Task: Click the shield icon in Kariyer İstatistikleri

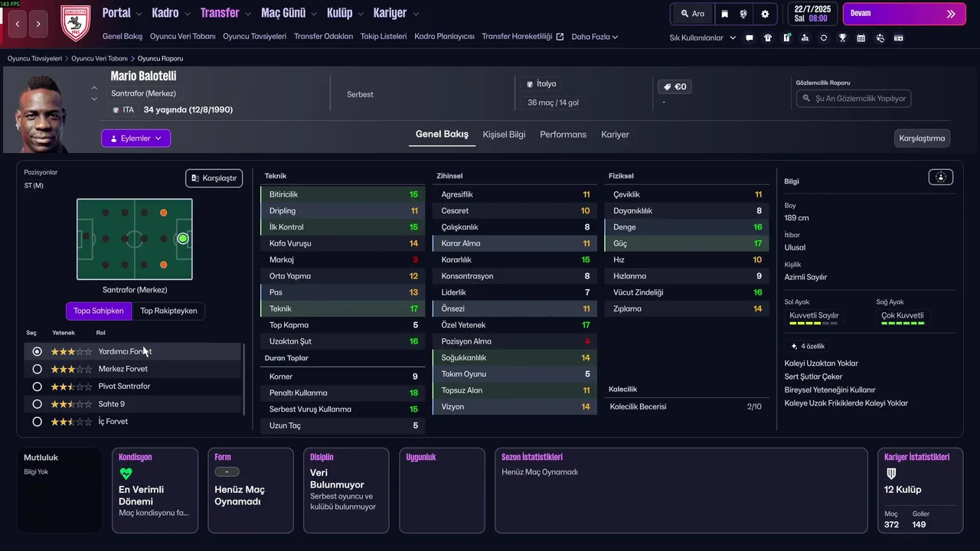Action: click(x=891, y=474)
